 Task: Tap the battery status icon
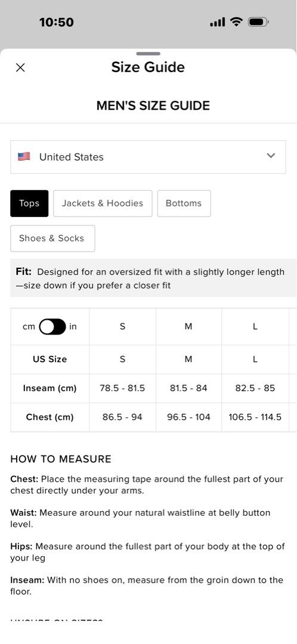coord(258,22)
